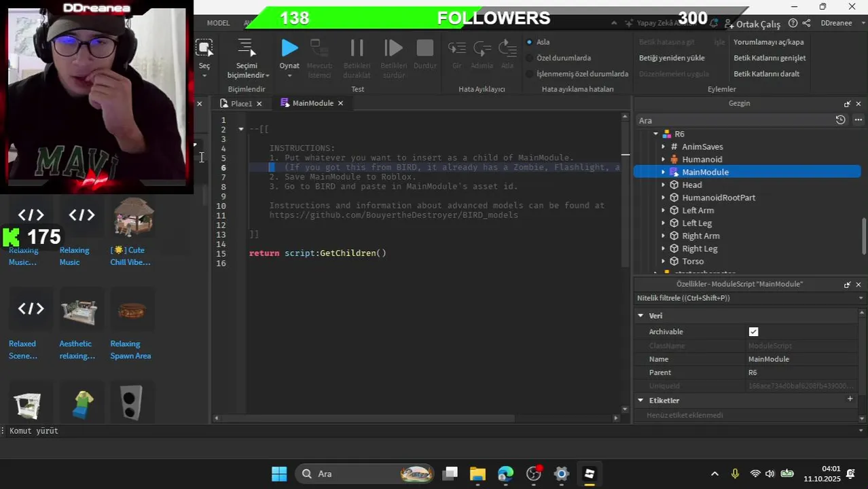Screen dimensions: 868x489
Task: Select Torso in Explorer tree
Action: point(692,261)
